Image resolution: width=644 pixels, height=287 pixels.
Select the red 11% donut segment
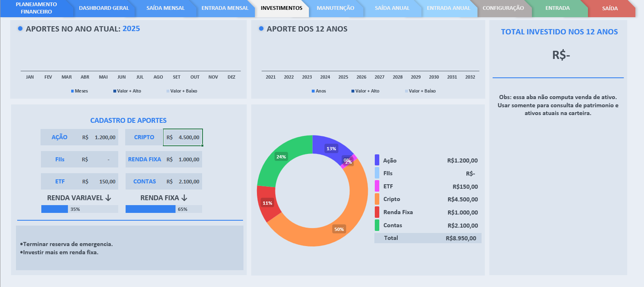tap(268, 203)
